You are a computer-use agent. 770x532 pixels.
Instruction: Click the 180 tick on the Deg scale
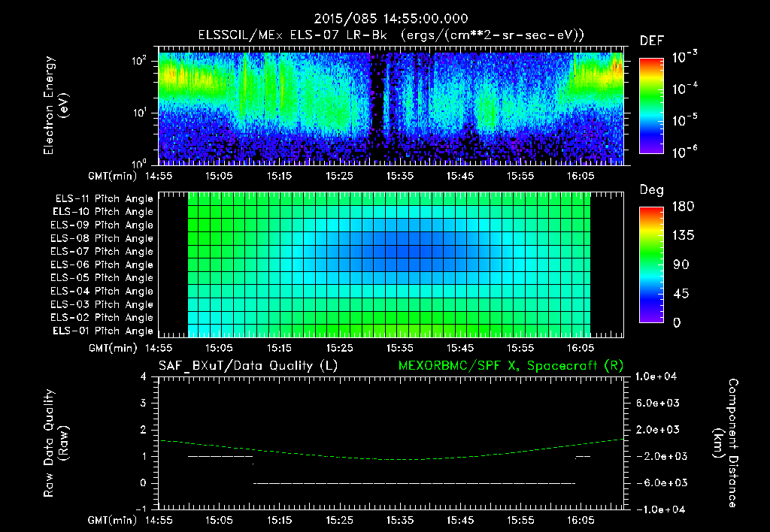(x=683, y=207)
